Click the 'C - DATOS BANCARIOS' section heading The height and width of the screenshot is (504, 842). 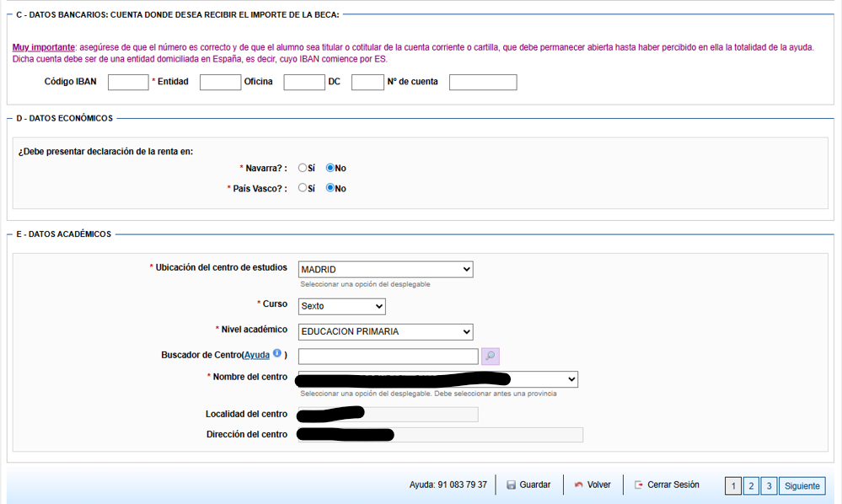[x=178, y=15]
